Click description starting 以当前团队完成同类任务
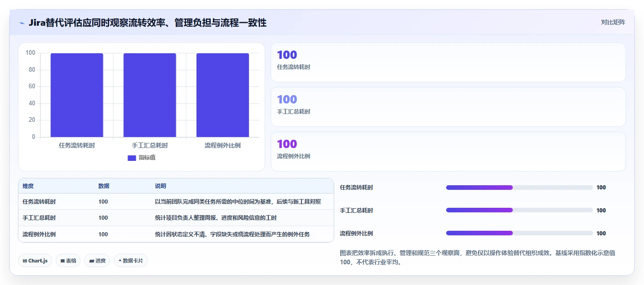Viewport: 644px width, 285px height. click(x=238, y=202)
